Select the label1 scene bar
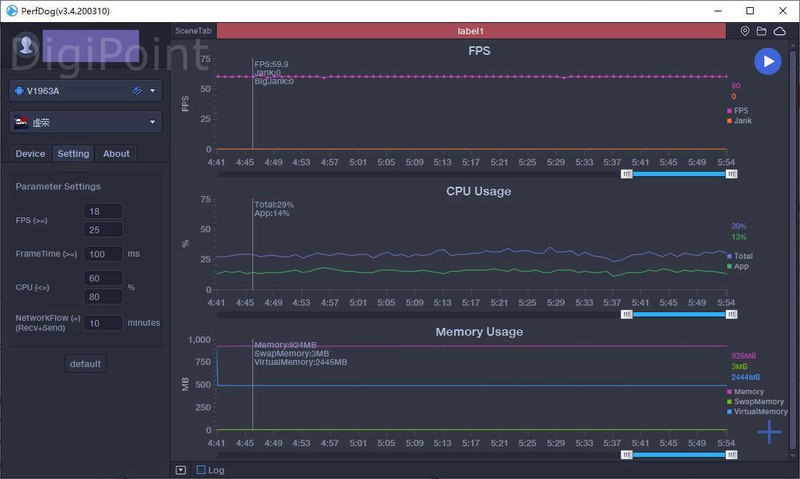Screen dimensions: 800x479 (470, 31)
